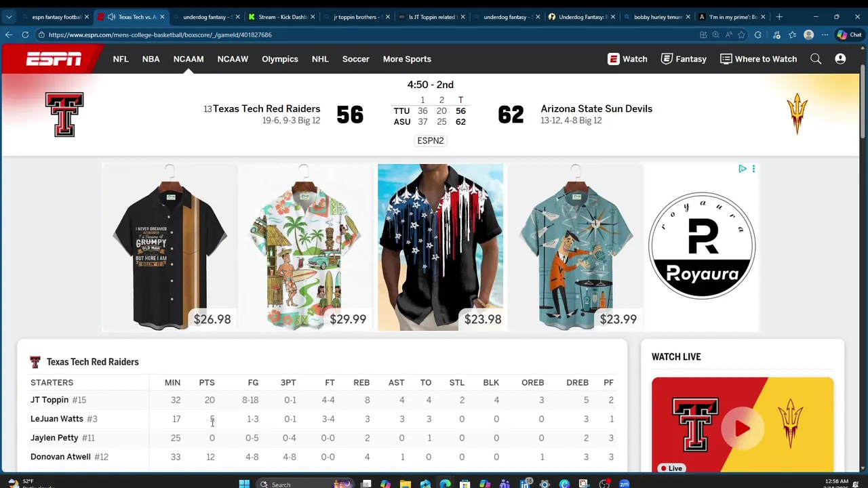Click the favorites star in the address bar

741,35
